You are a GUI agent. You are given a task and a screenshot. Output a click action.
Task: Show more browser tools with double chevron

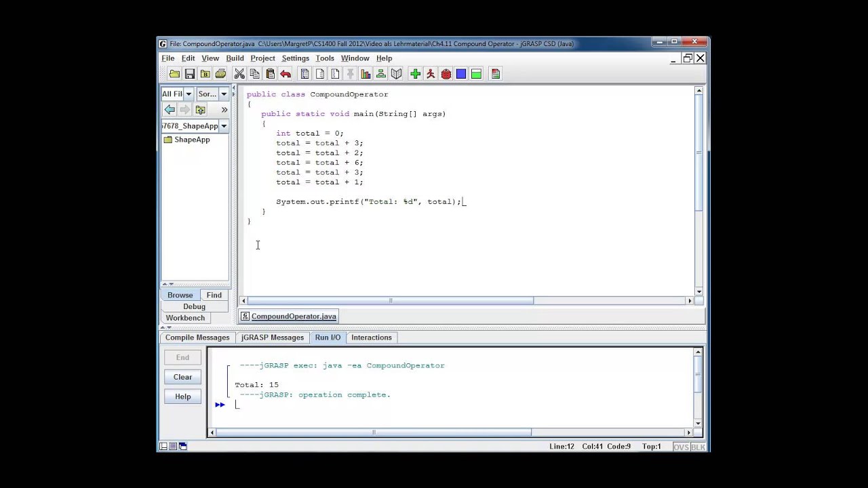224,110
